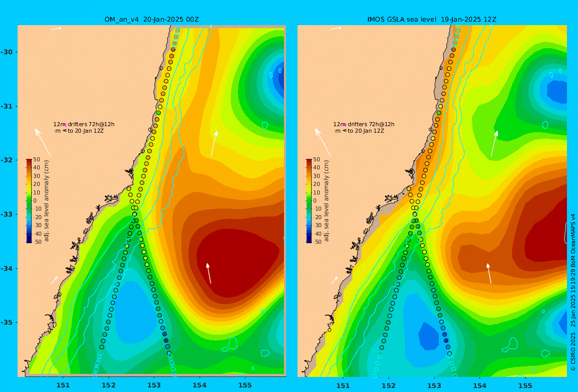The image size is (578, 392).
Task: Click longitude label "155" under right map
Action: point(525,385)
